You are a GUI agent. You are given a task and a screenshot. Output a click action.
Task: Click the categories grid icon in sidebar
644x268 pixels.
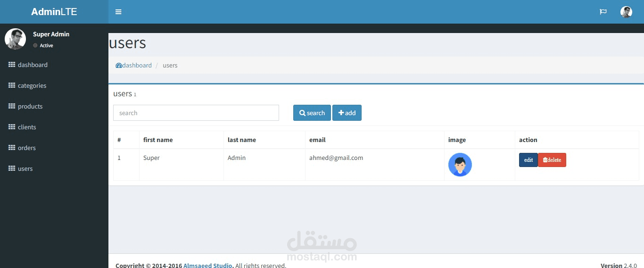coord(12,85)
